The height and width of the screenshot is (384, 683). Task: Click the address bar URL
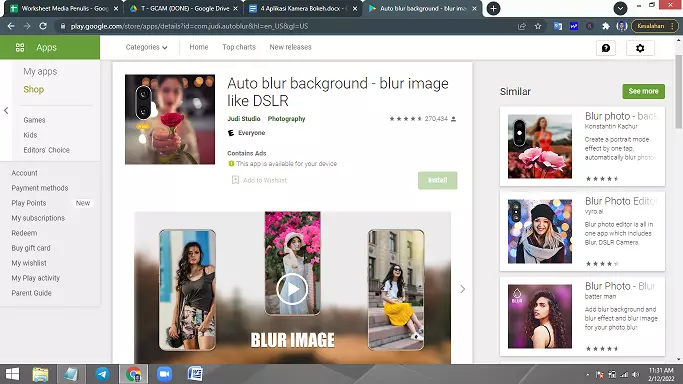click(x=189, y=26)
